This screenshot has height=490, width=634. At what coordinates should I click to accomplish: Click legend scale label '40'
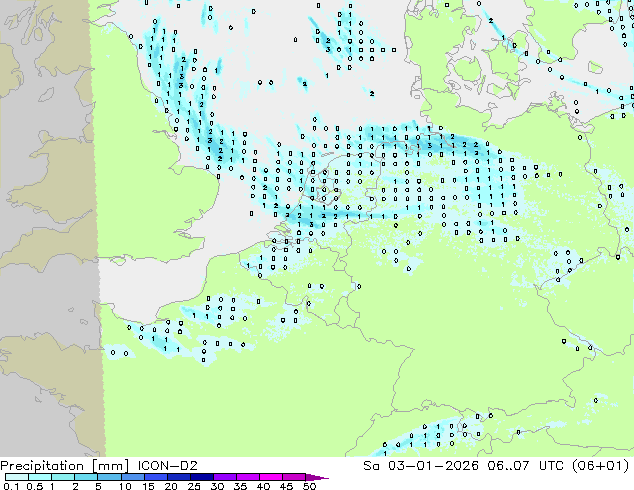[264, 486]
